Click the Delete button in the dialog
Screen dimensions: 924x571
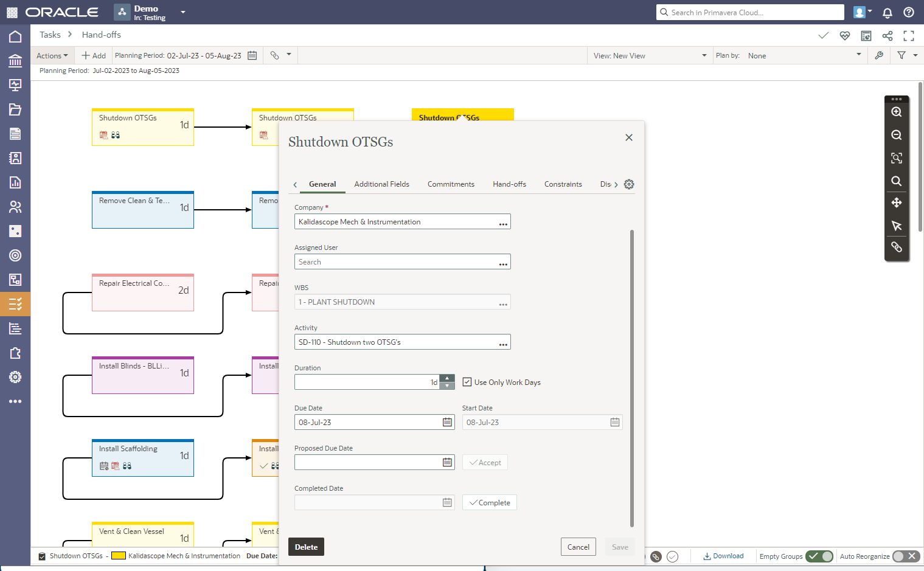pyautogui.click(x=306, y=547)
